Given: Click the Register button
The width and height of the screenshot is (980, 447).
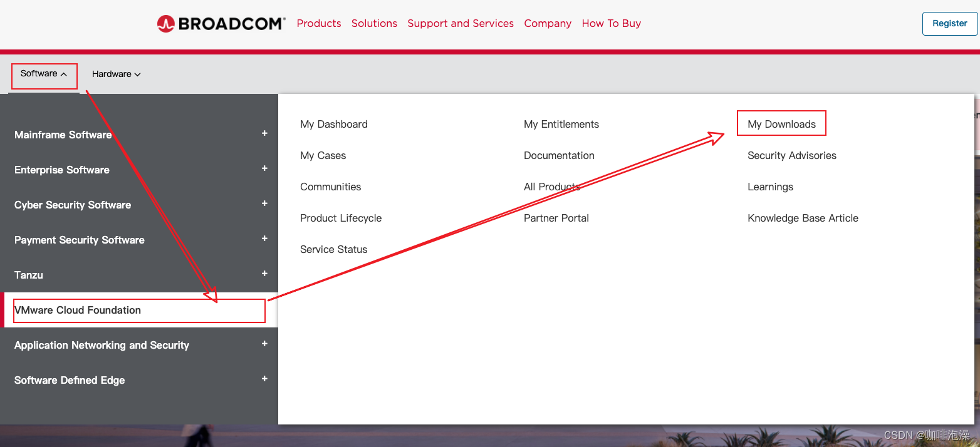Looking at the screenshot, I should [x=950, y=23].
